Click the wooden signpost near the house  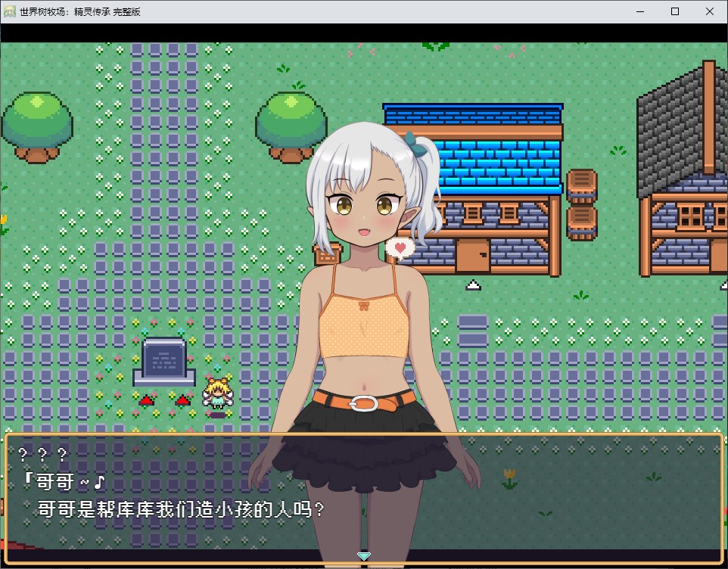click(x=328, y=254)
